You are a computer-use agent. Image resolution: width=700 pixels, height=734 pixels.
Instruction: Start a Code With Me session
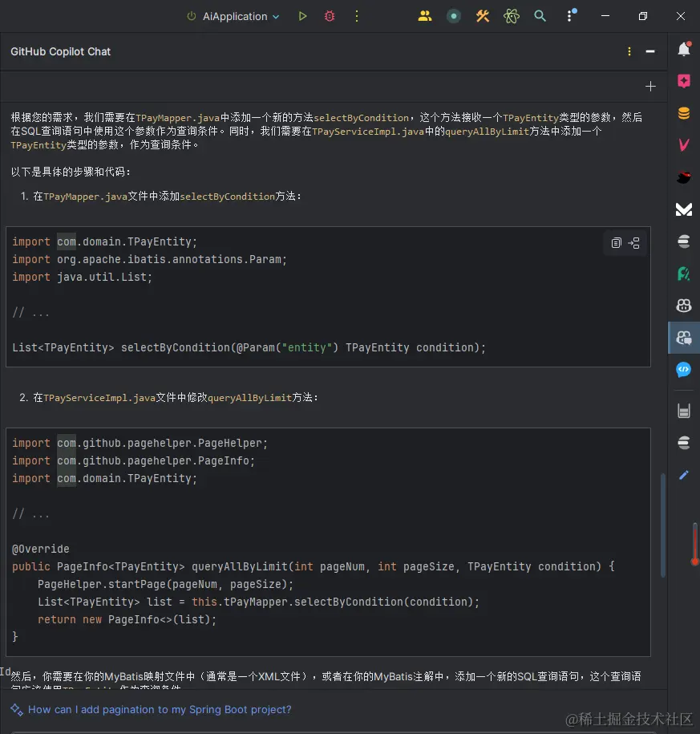[x=425, y=15]
